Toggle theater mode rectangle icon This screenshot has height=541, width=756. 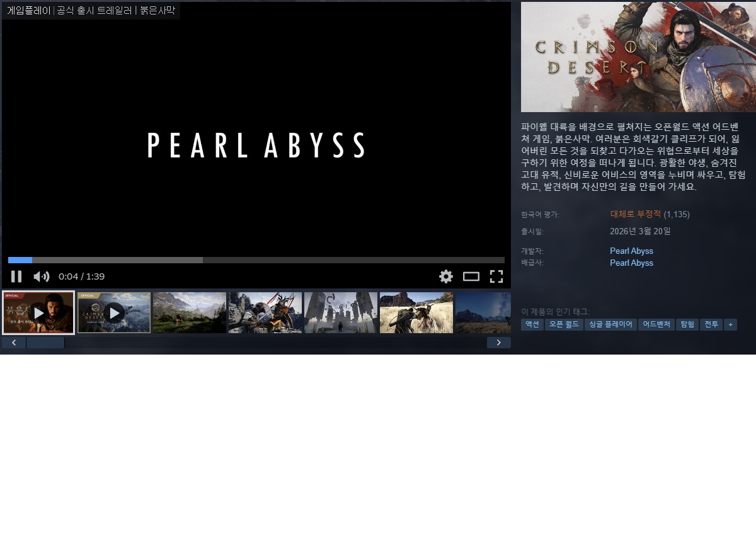click(471, 276)
